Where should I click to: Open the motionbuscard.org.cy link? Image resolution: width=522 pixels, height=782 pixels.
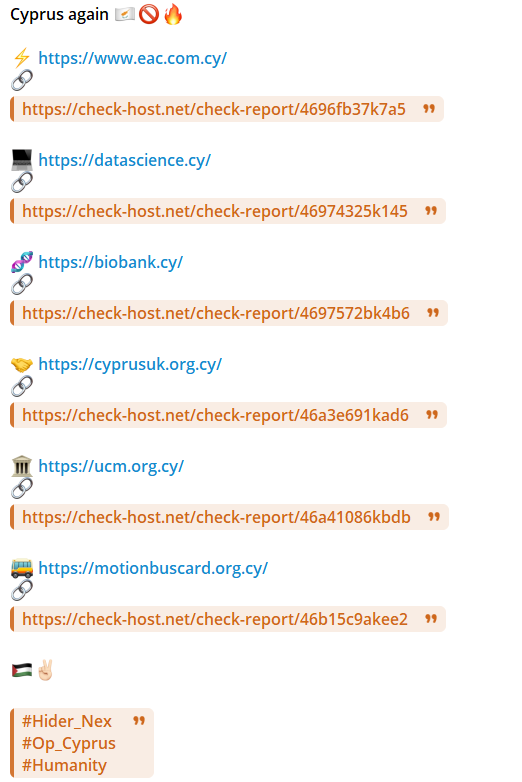(x=153, y=568)
